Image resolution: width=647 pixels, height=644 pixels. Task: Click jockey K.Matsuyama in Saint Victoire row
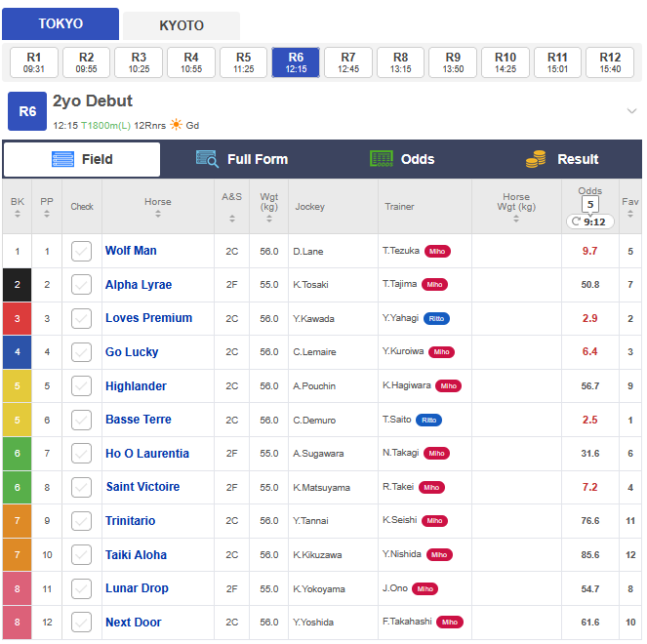(x=321, y=488)
